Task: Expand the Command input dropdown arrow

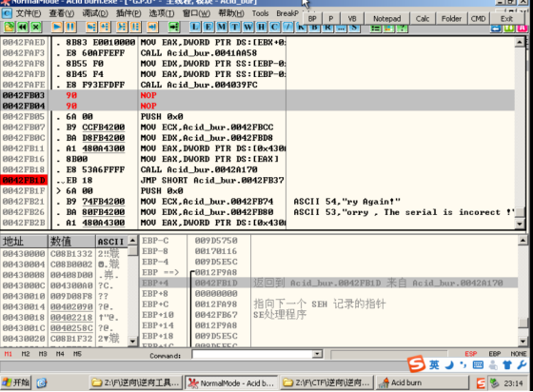Action: point(317,354)
